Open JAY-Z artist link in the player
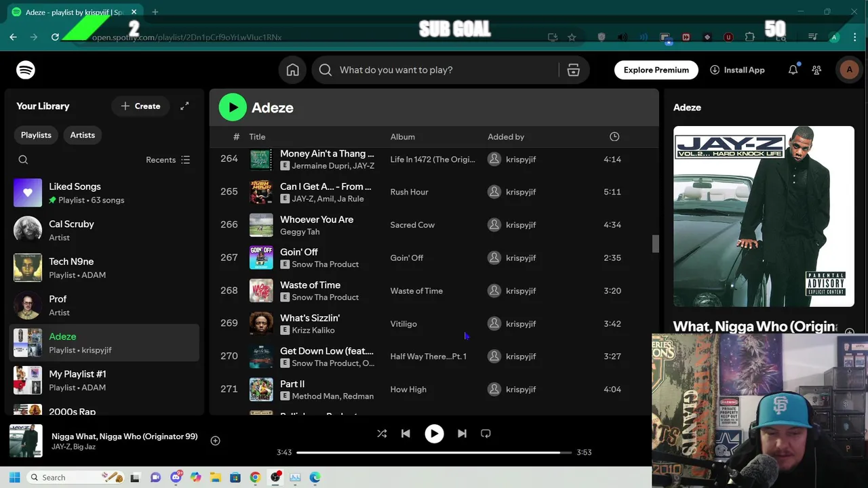Viewport: 868px width, 488px height. [60, 447]
